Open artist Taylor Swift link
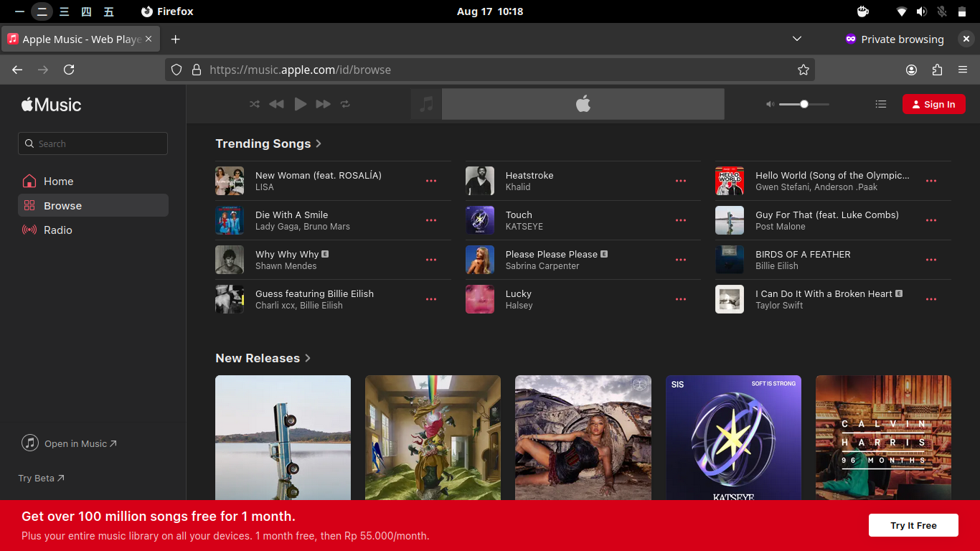980x551 pixels. [x=779, y=306]
